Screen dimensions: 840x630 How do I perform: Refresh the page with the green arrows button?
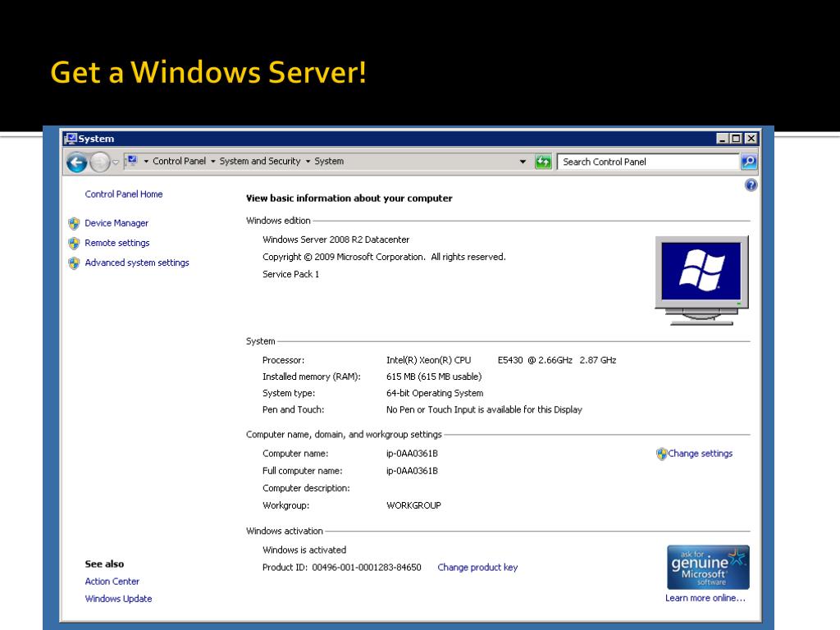point(543,162)
